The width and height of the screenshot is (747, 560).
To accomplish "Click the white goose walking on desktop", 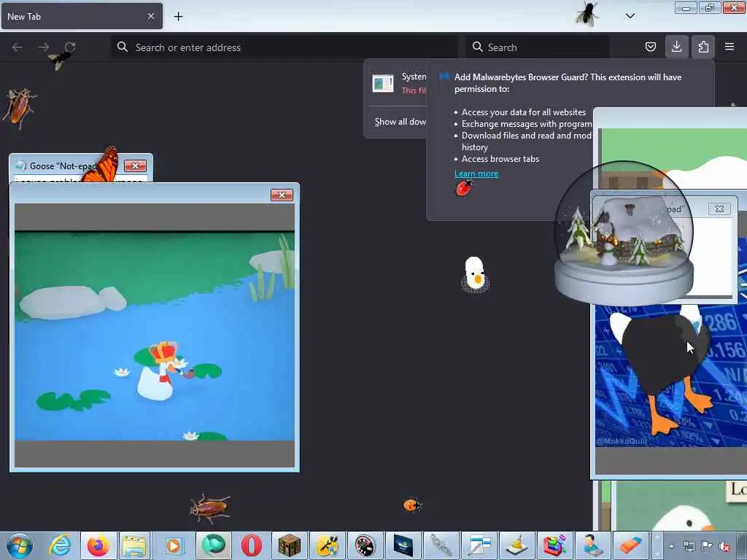I will tap(474, 274).
